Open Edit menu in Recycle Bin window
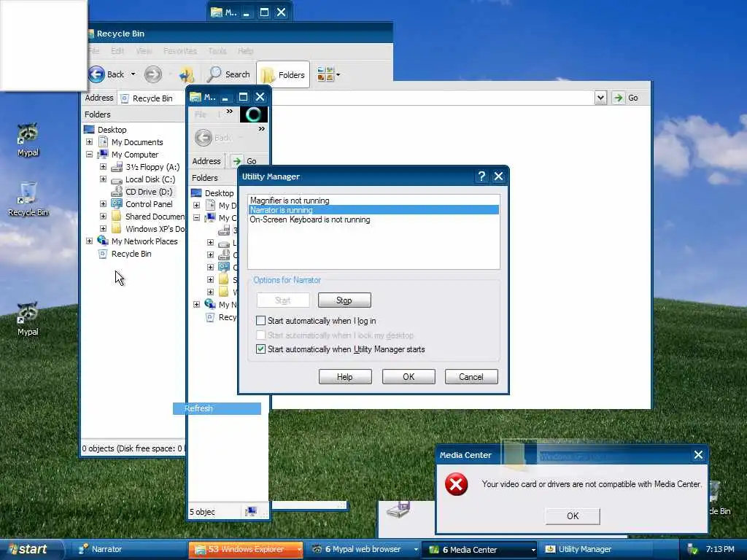 [117, 50]
